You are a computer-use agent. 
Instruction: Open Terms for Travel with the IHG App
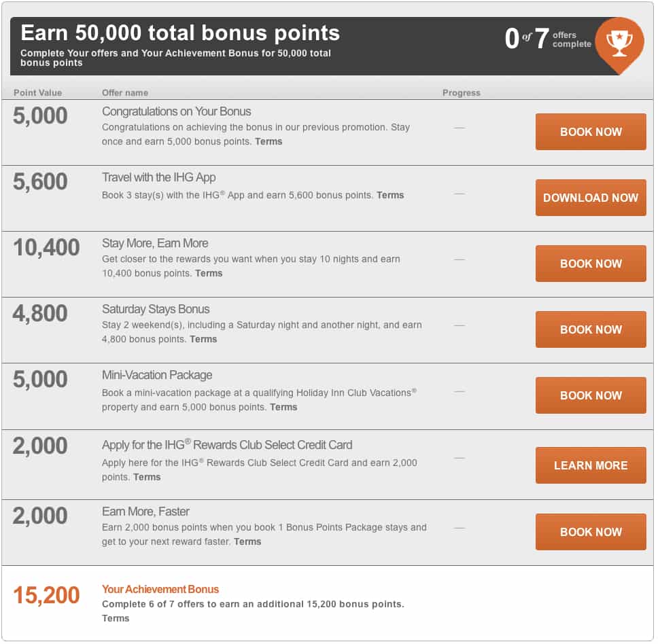click(391, 195)
